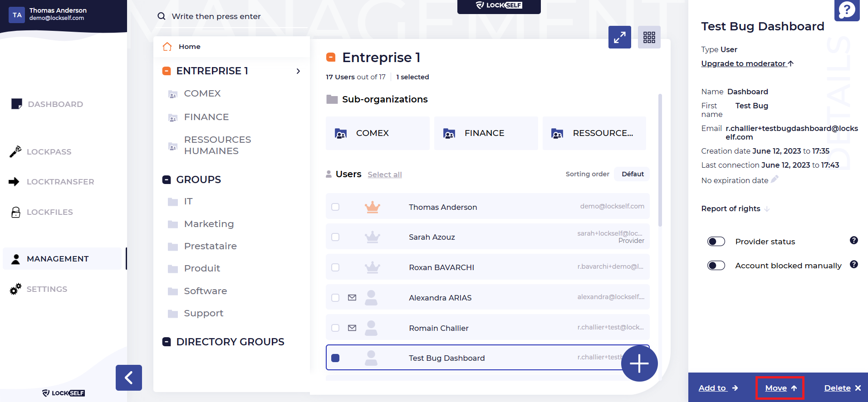Image resolution: width=868 pixels, height=402 pixels.
Task: Check Thomas Anderson's checkbox
Action: [x=335, y=207]
